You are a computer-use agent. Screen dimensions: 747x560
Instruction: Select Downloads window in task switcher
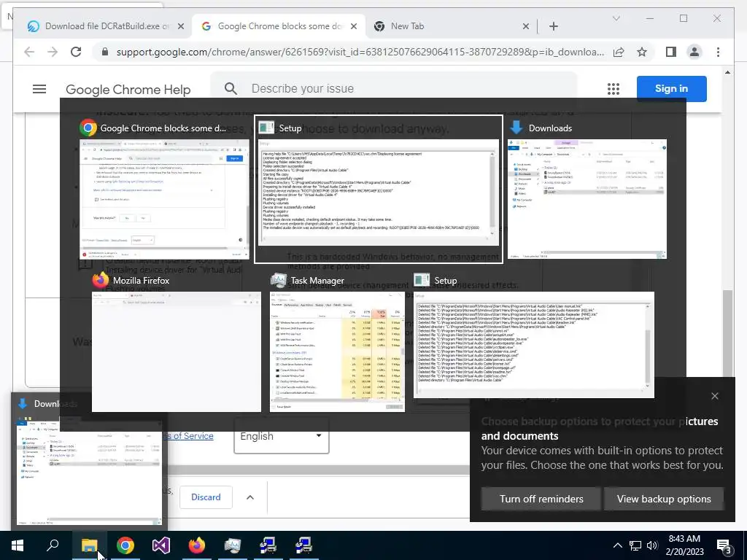click(x=587, y=199)
